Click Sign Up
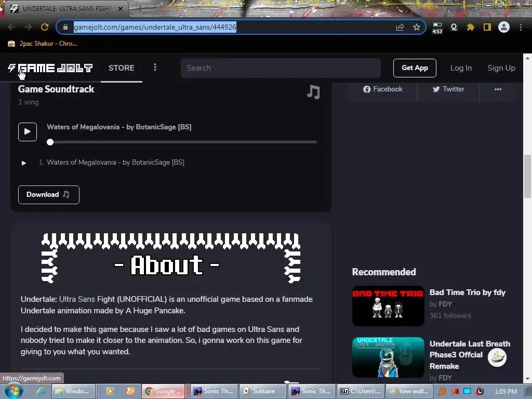Viewport: 532px width, 399px height. click(501, 68)
